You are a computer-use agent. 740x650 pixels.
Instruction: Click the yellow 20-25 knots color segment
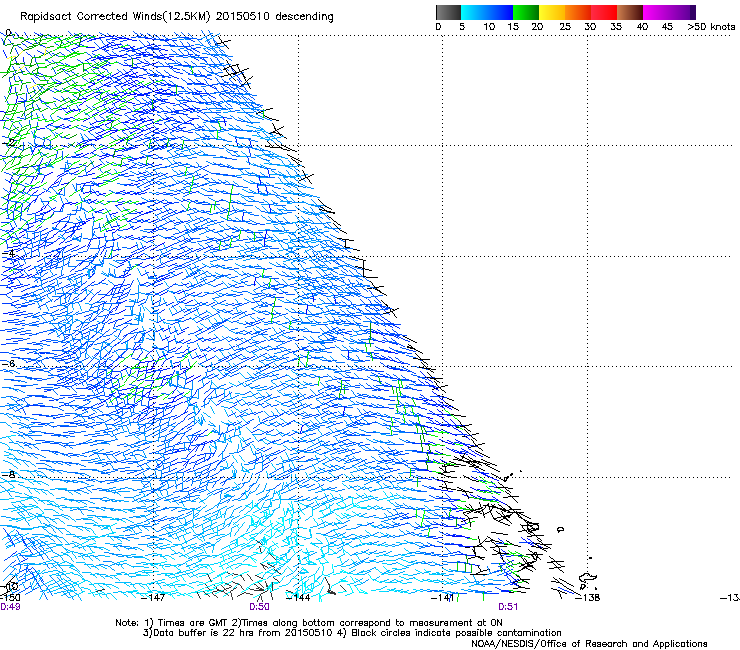552,12
